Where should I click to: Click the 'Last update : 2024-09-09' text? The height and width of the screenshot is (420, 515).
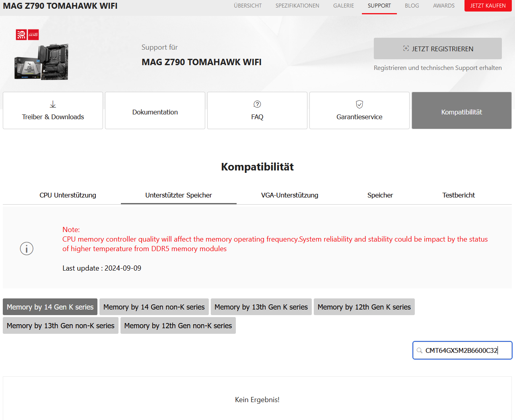pyautogui.click(x=102, y=268)
